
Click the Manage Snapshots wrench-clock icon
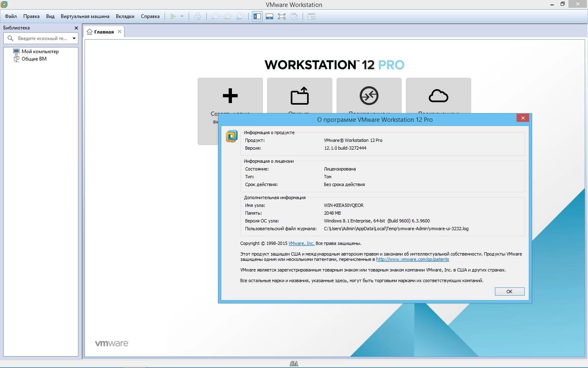[x=240, y=16]
